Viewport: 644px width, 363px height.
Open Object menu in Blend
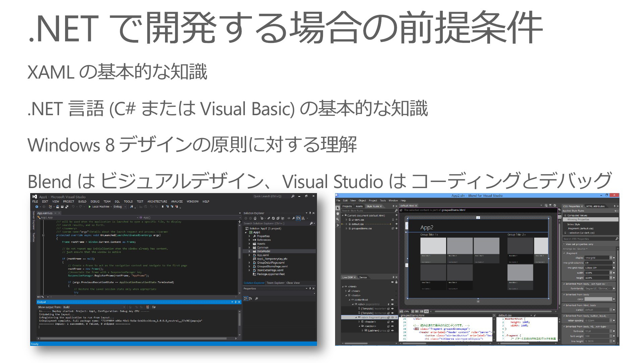pyautogui.click(x=362, y=200)
